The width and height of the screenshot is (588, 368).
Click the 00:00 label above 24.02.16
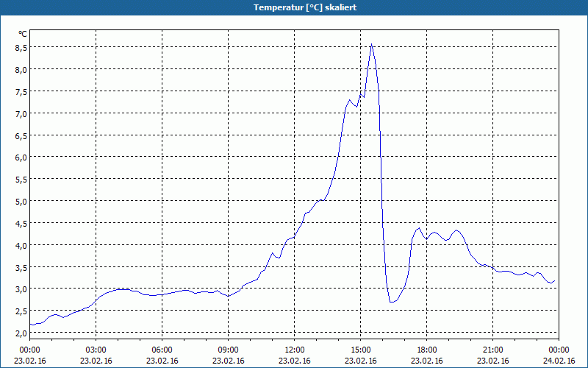pyautogui.click(x=559, y=350)
